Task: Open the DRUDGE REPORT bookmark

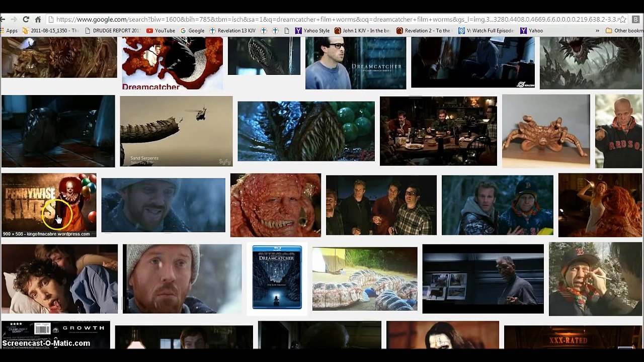Action: (x=113, y=31)
